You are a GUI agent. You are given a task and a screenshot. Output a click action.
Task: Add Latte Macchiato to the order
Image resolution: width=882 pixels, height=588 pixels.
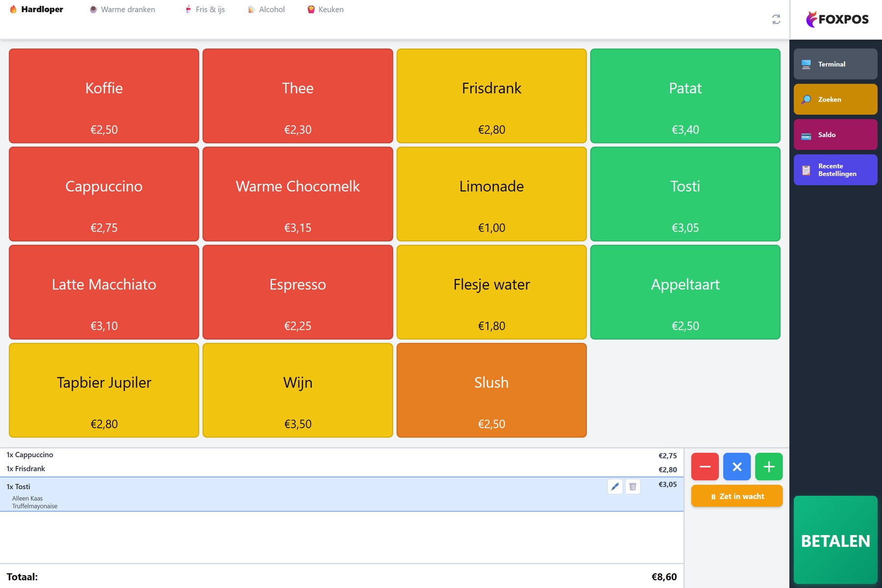tap(104, 292)
